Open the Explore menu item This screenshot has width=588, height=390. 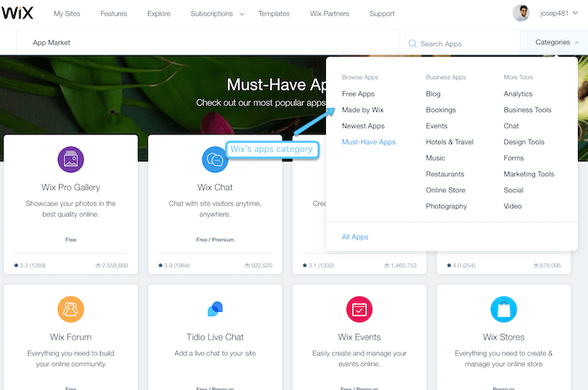(x=159, y=13)
